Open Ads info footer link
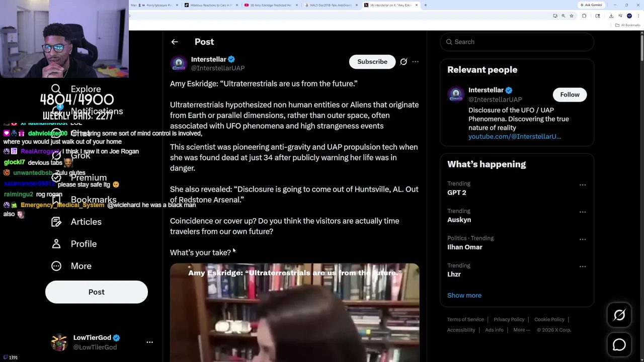644x362 pixels. pyautogui.click(x=494, y=330)
